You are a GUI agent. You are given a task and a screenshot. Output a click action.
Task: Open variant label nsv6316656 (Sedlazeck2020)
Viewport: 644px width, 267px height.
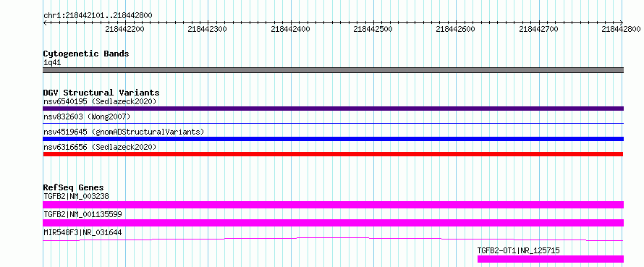click(x=100, y=147)
